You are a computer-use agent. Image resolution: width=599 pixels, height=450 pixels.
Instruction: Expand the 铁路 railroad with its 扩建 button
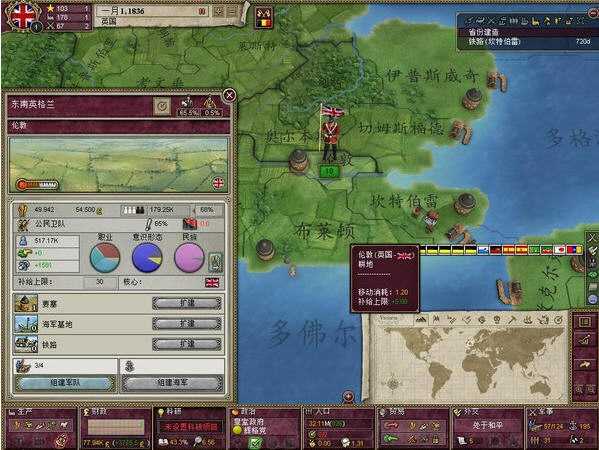click(x=187, y=344)
